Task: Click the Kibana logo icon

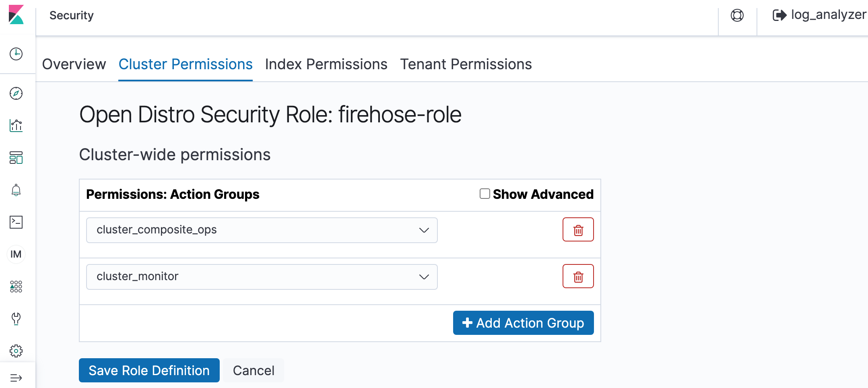Action: point(16,15)
